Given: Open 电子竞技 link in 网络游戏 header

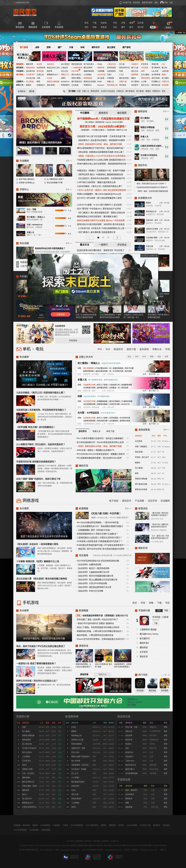Looking at the screenshot, I should point(114,501).
